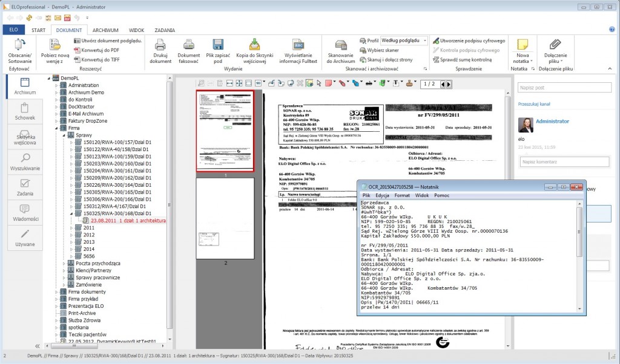Image resolution: width=620 pixels, height=364 pixels.
Task: Click Drukuj dokument printer icon
Action: pyautogui.click(x=160, y=45)
